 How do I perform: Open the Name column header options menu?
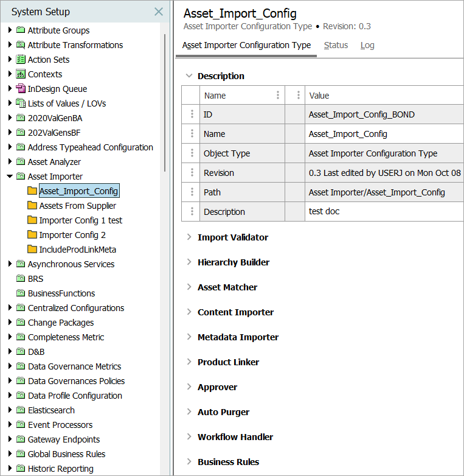(278, 95)
